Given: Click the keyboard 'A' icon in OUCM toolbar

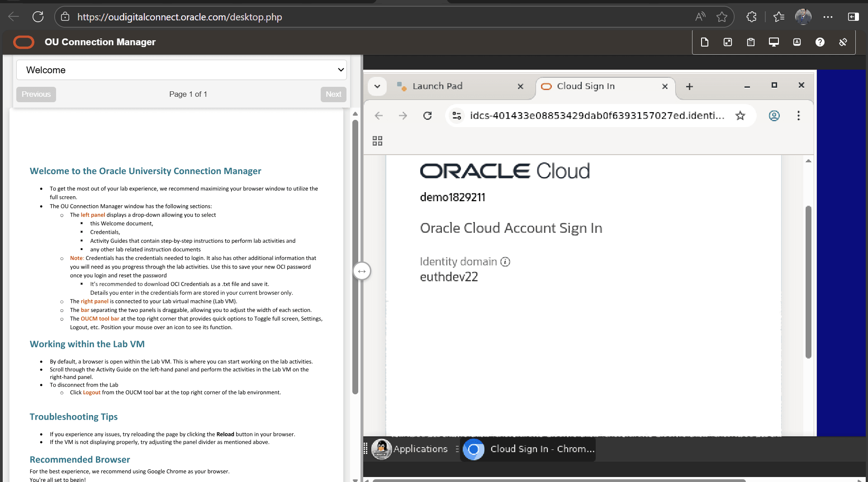Looking at the screenshot, I should point(797,42).
